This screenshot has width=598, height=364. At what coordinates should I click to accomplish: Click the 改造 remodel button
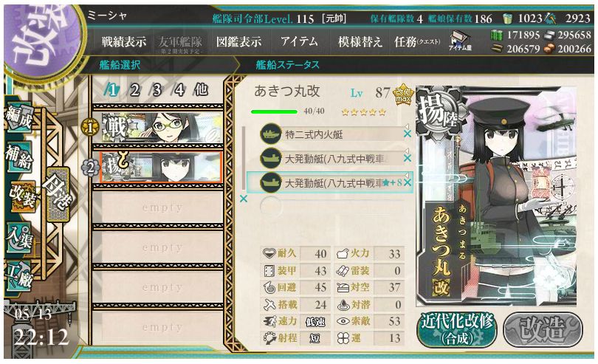coord(543,329)
